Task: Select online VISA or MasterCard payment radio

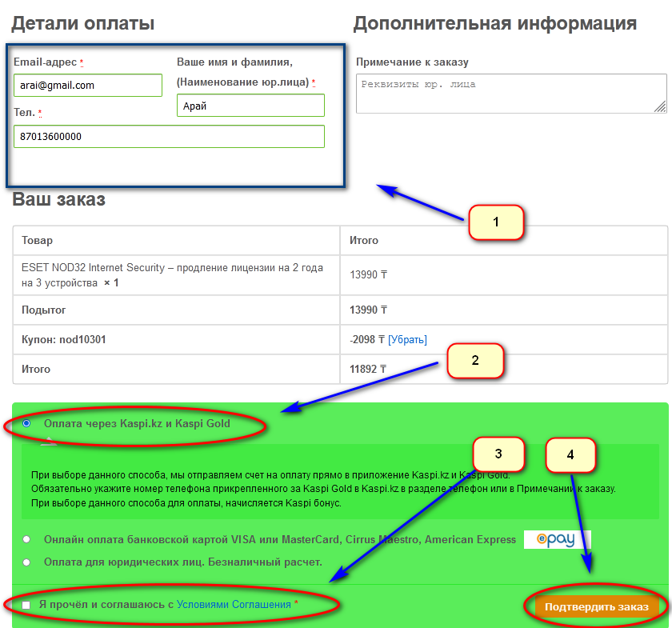Action: click(26, 539)
